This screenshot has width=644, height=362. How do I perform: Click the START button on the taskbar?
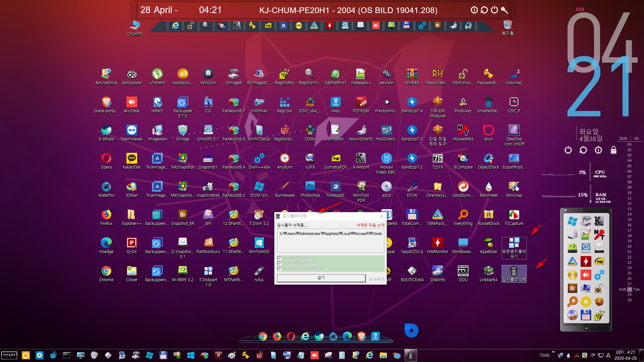pyautogui.click(x=9, y=355)
